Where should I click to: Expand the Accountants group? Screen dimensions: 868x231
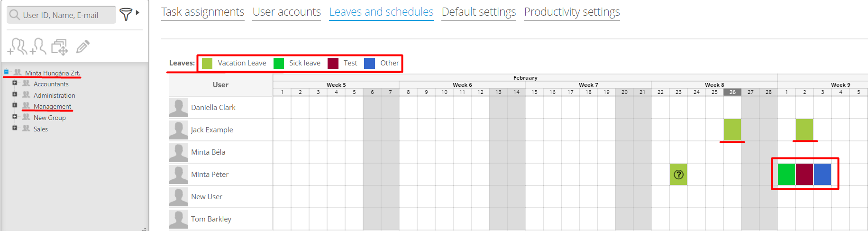click(15, 83)
